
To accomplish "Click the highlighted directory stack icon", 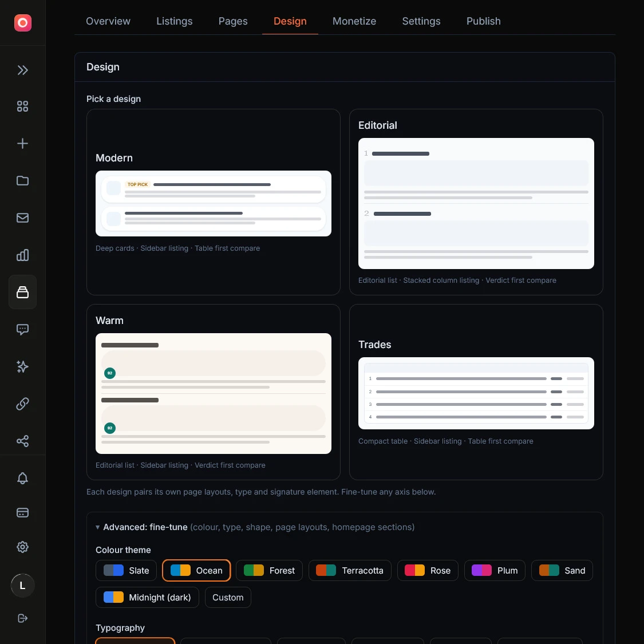I will [22, 292].
